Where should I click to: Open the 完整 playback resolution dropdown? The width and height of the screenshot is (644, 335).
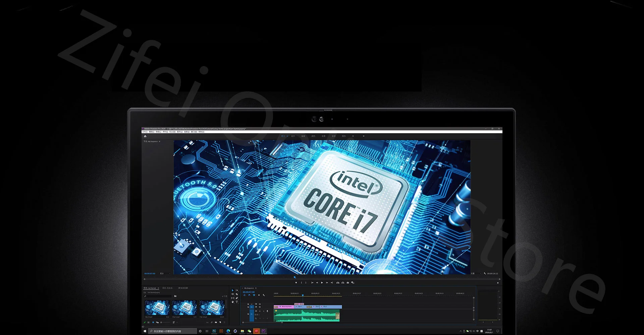click(x=476, y=273)
